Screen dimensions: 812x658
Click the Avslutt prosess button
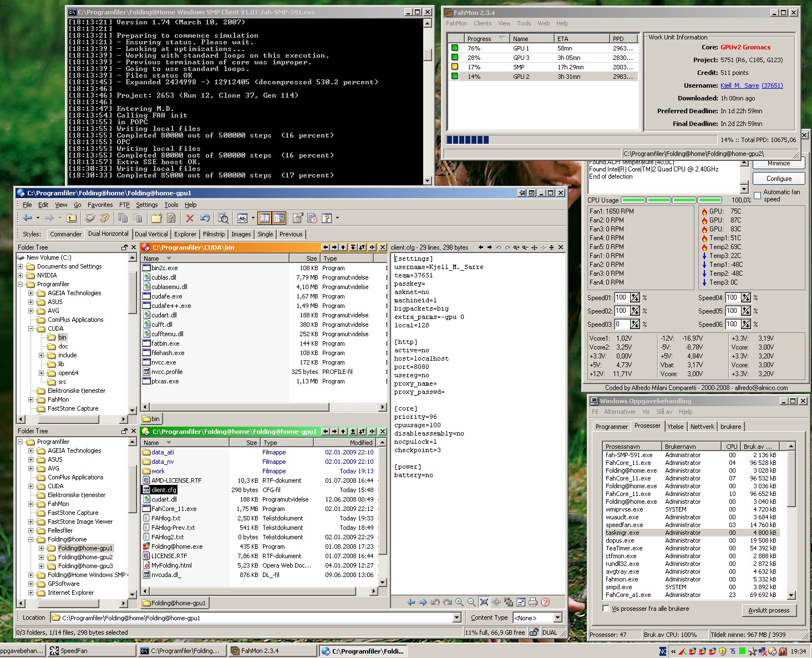click(x=769, y=610)
